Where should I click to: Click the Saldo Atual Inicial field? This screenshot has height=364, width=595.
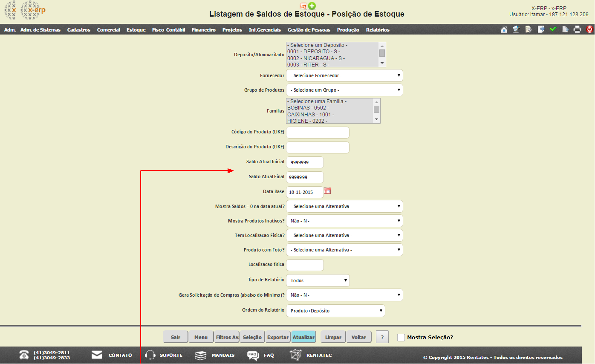pyautogui.click(x=305, y=162)
